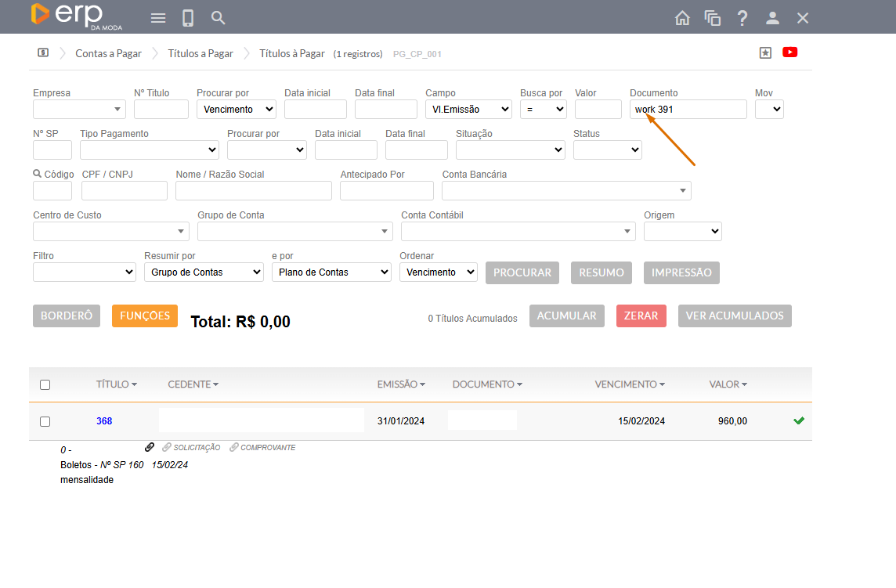Click the Documento input field
The image size is (896, 588).
tap(688, 109)
